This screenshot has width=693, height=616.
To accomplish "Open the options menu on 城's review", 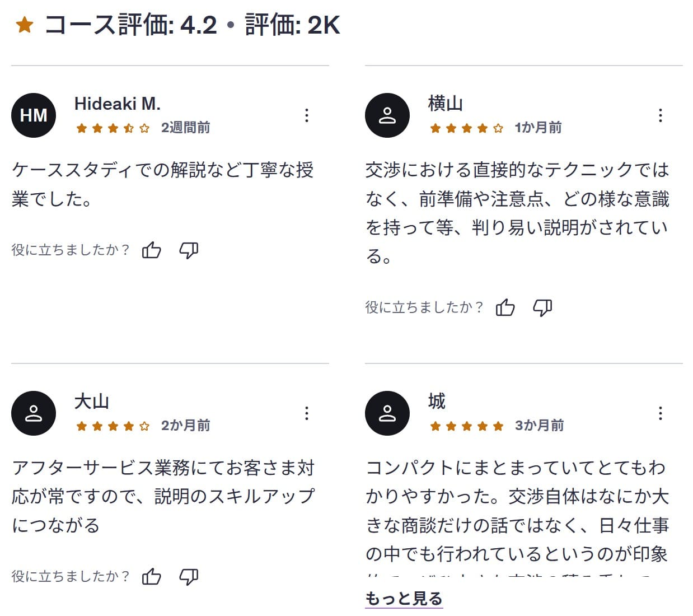I will [661, 413].
